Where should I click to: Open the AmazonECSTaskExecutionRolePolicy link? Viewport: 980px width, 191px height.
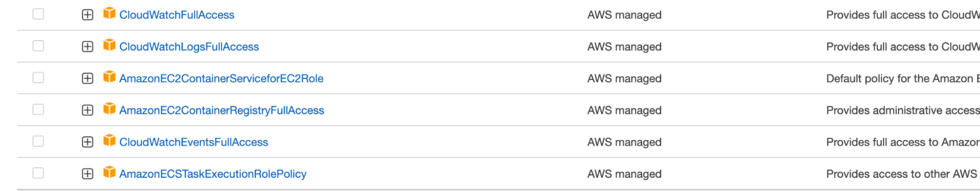[x=213, y=174]
